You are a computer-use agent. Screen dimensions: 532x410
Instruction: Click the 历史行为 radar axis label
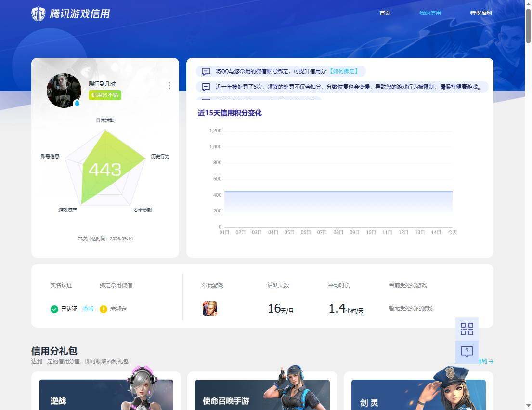(160, 156)
